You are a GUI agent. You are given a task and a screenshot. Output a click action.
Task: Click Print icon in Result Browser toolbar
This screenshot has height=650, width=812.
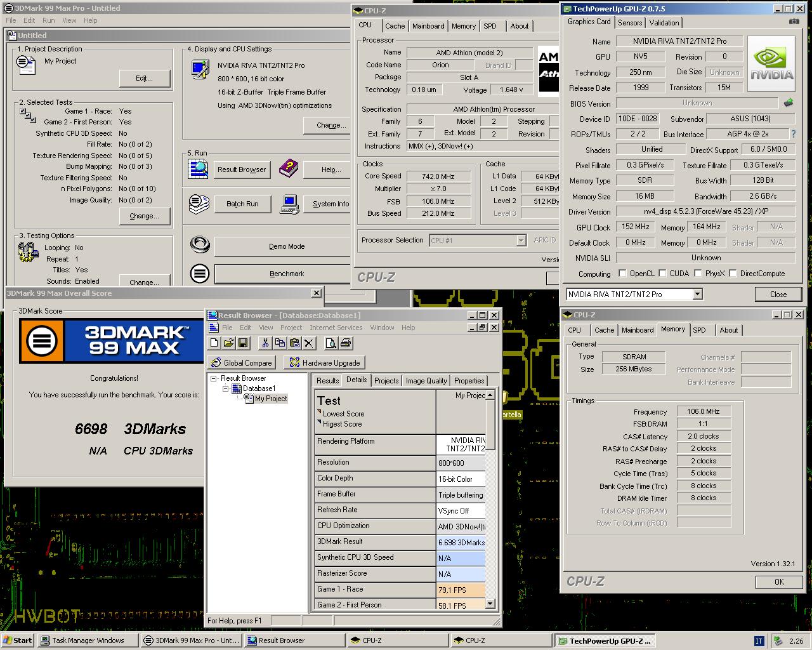[345, 343]
